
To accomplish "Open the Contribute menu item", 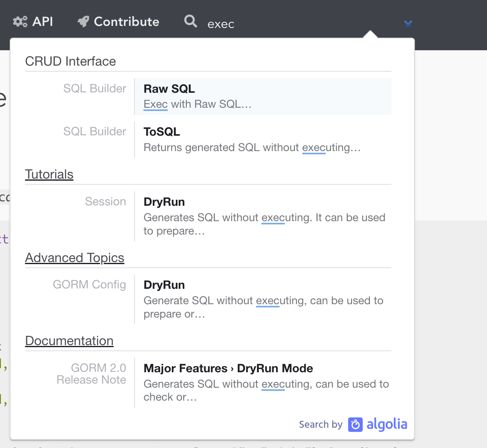I will pyautogui.click(x=126, y=21).
